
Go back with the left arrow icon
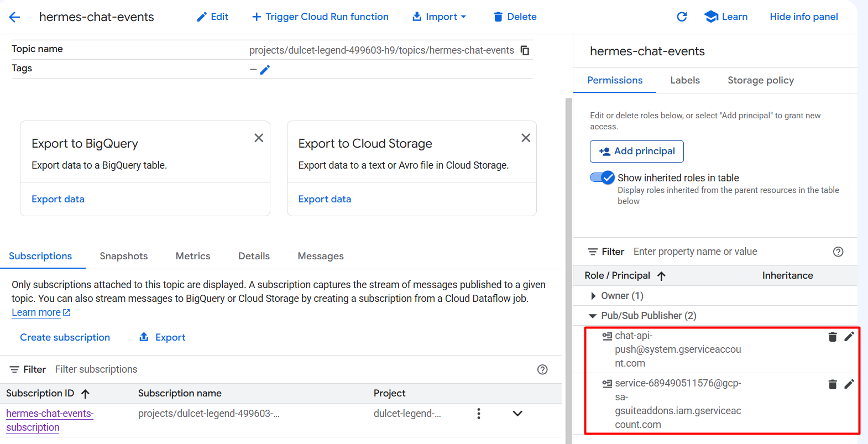(14, 17)
